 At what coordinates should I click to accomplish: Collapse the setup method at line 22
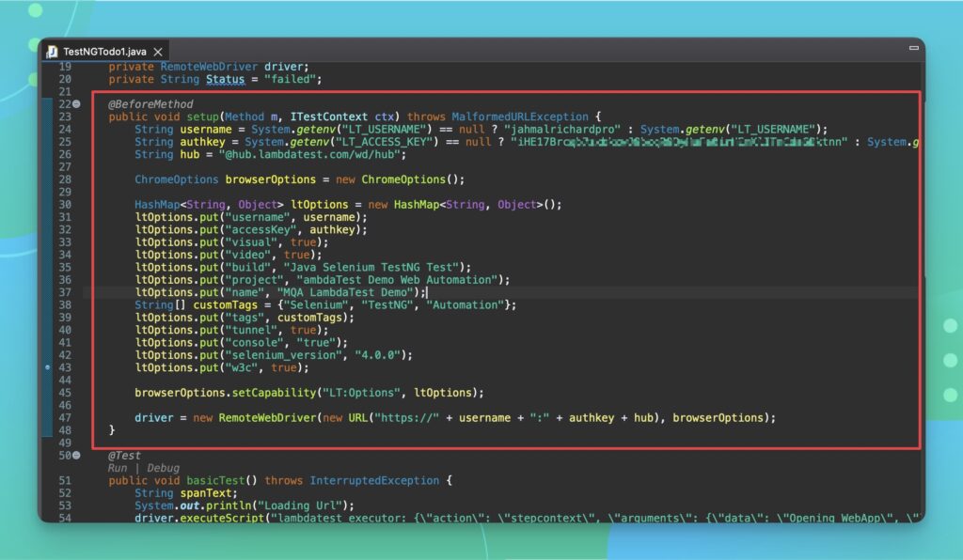(77, 104)
